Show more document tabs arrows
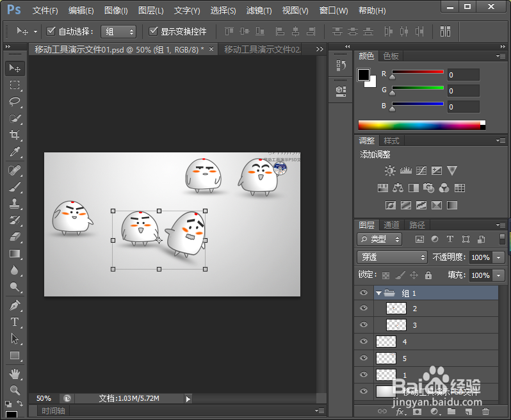The width and height of the screenshot is (511, 420). (320, 49)
